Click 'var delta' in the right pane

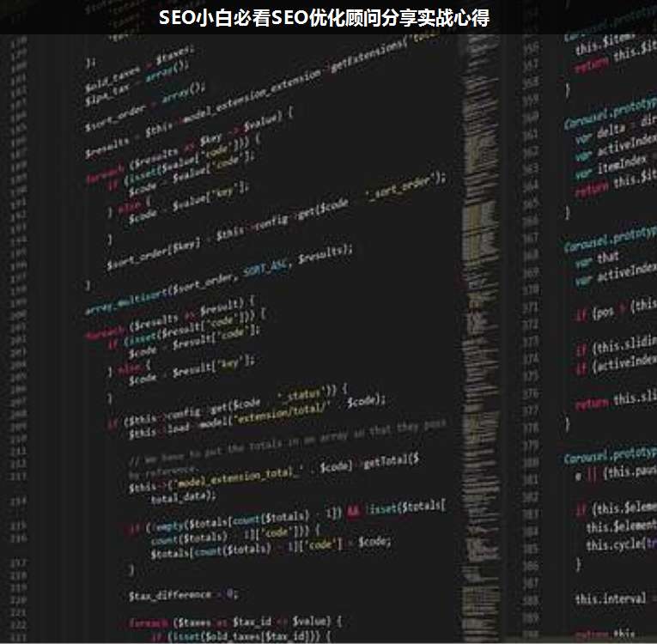pos(601,135)
